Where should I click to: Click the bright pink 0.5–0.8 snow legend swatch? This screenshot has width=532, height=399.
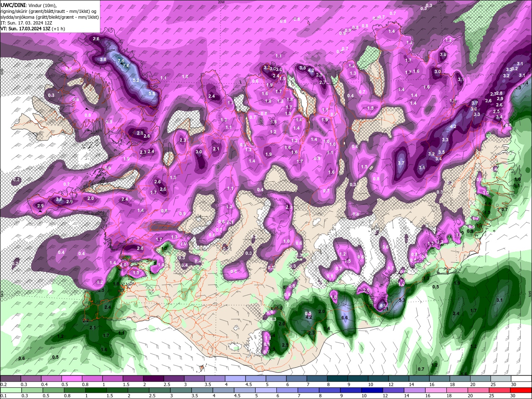(x=71, y=379)
